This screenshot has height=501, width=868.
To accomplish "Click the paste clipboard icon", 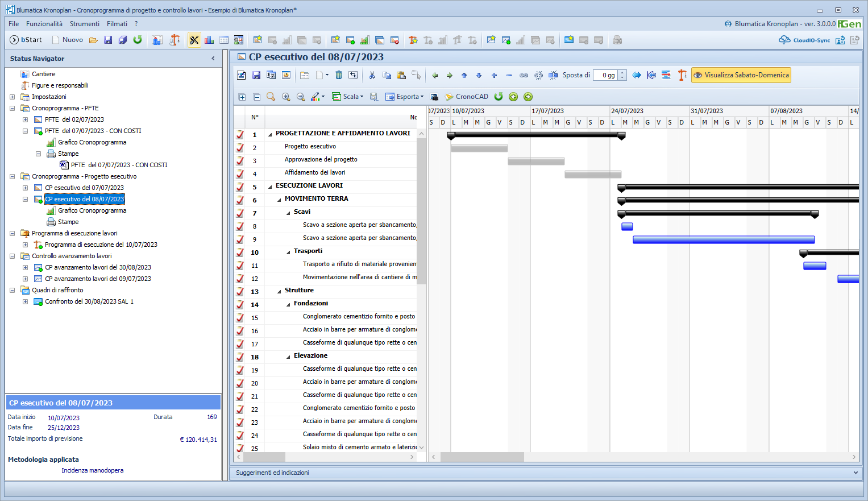I will click(x=401, y=75).
